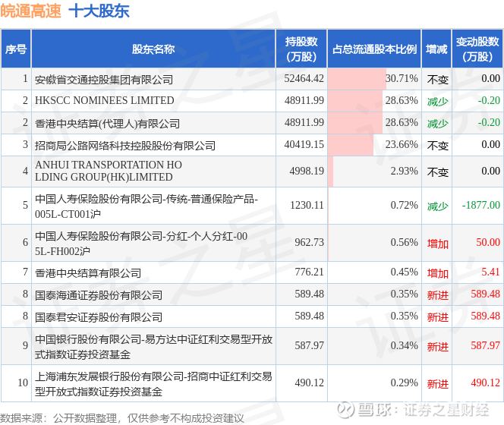This screenshot has height=425, width=504.
Task: Click holdings value 490.12 in 持股数 column
Action: pos(309,383)
